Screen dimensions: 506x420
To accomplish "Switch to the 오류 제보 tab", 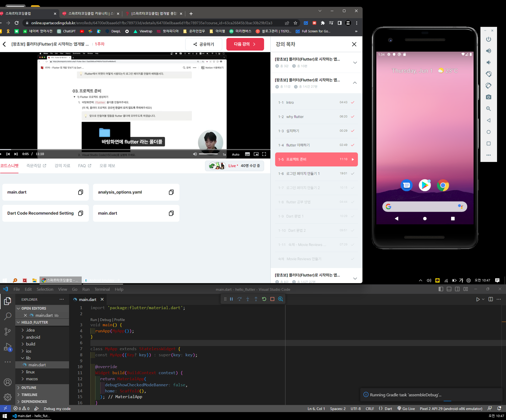I will 107,166.
